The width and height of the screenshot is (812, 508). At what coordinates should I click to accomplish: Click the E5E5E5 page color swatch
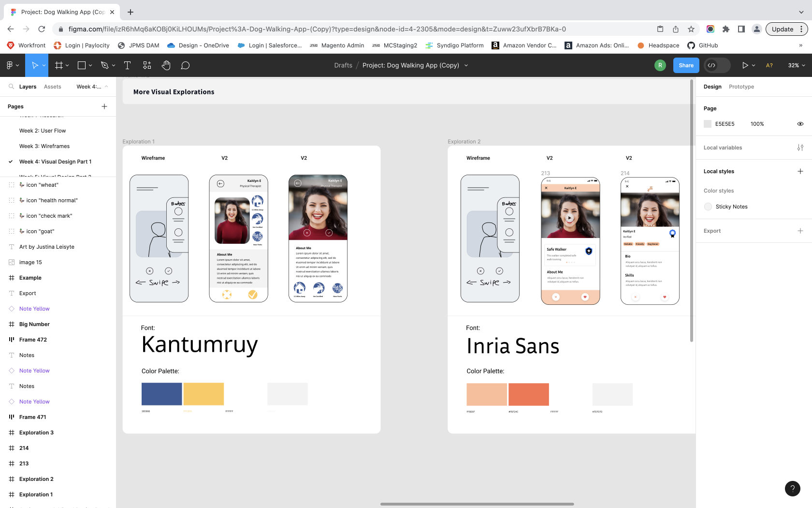[x=708, y=124]
